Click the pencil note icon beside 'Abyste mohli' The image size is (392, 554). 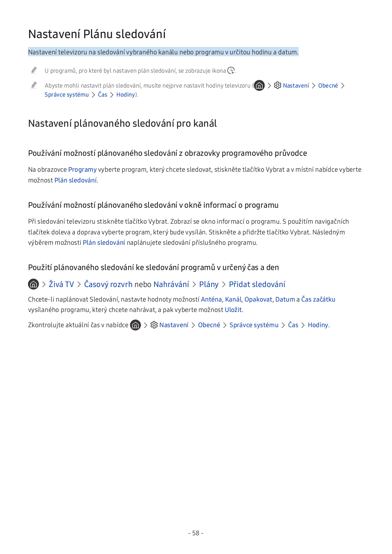(34, 85)
